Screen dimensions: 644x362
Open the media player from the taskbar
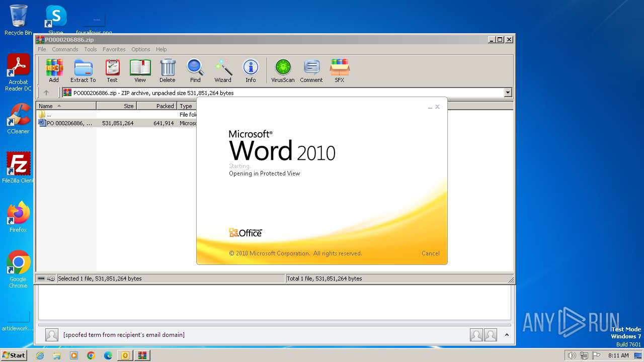click(74, 355)
